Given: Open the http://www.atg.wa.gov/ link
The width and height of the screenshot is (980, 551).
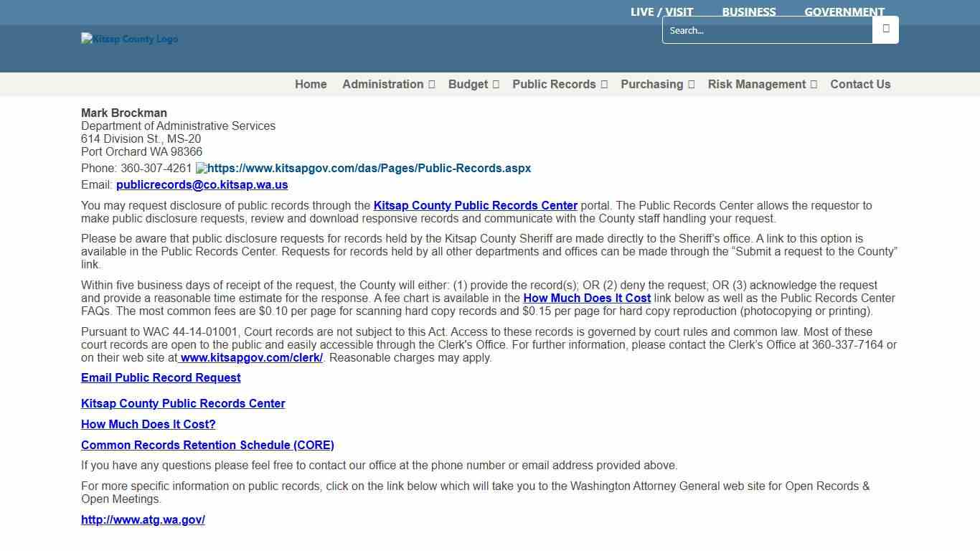Looking at the screenshot, I should click(143, 519).
